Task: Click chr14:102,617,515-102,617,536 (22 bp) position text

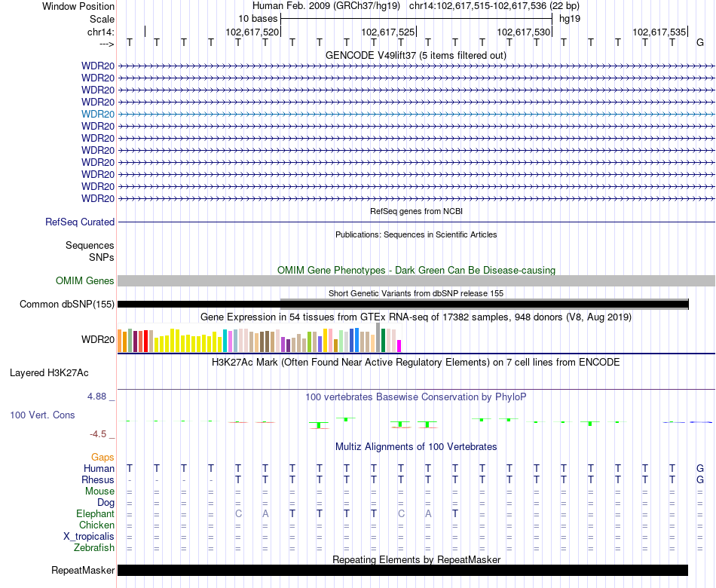Action: pyautogui.click(x=494, y=6)
